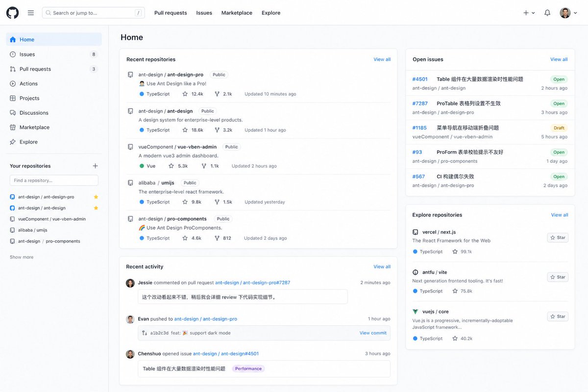
Task: Click the Draft badge on issue #1185
Action: (x=559, y=128)
